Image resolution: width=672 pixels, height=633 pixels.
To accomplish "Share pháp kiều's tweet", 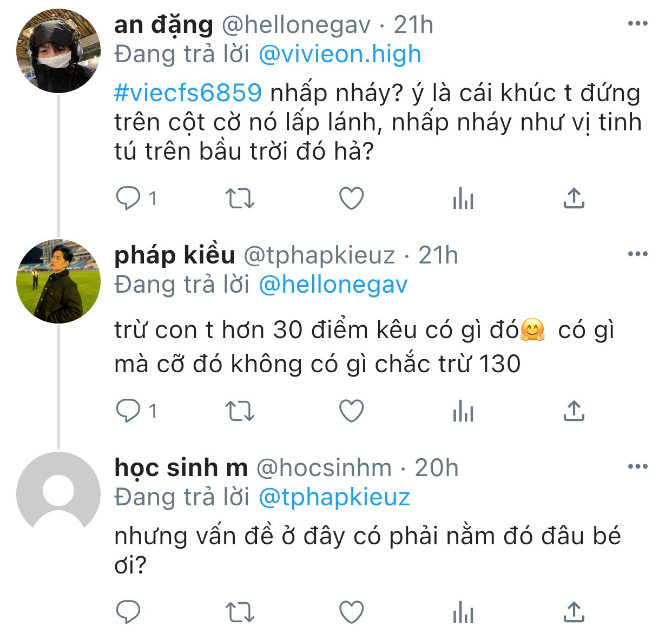I will click(574, 411).
